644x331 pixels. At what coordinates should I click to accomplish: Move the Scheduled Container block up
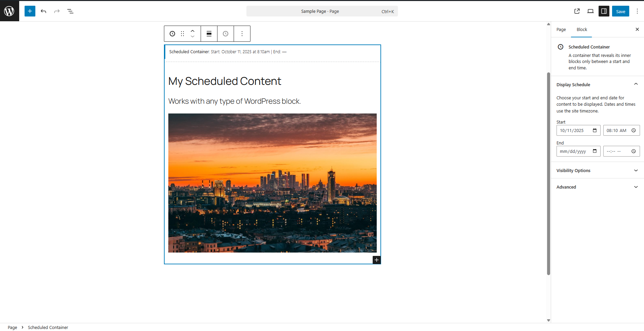(192, 31)
